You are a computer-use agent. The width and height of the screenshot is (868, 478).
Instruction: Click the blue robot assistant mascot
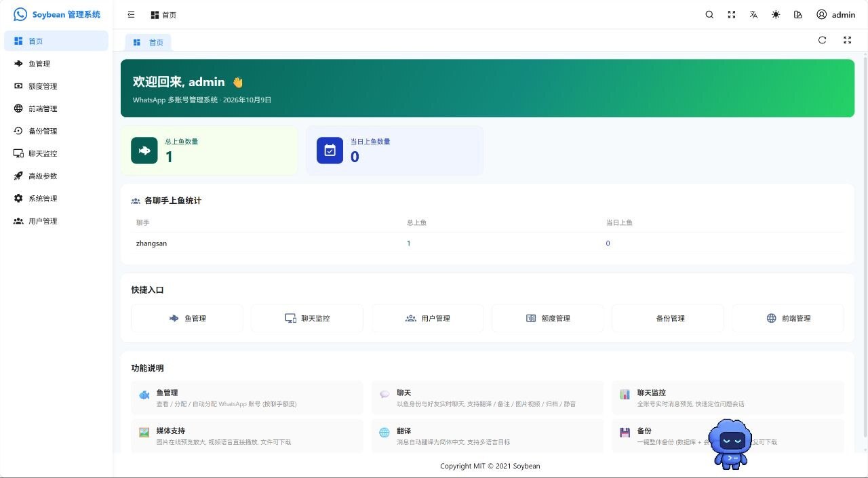coord(731,443)
